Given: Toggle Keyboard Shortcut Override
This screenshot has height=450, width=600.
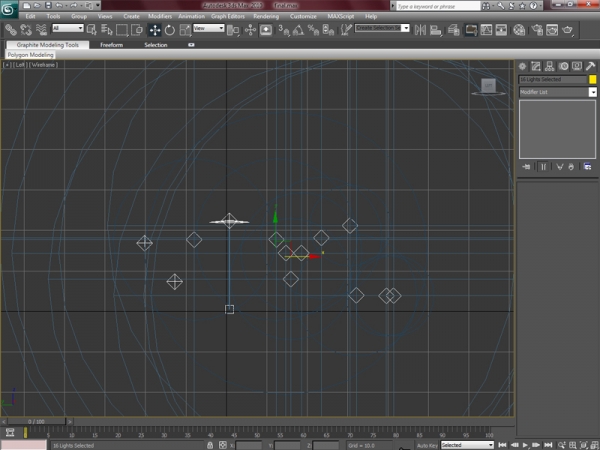Looking at the screenshot, I should pyautogui.click(x=266, y=30).
